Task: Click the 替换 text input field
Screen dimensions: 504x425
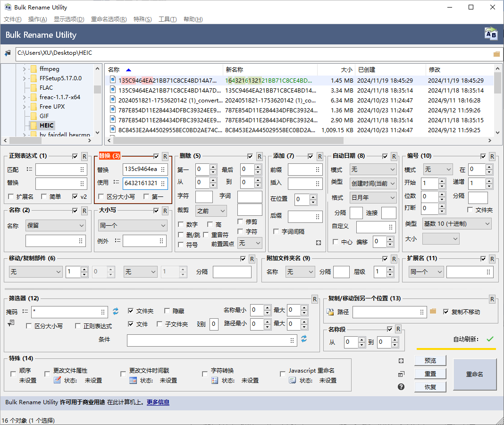Action: (141, 170)
